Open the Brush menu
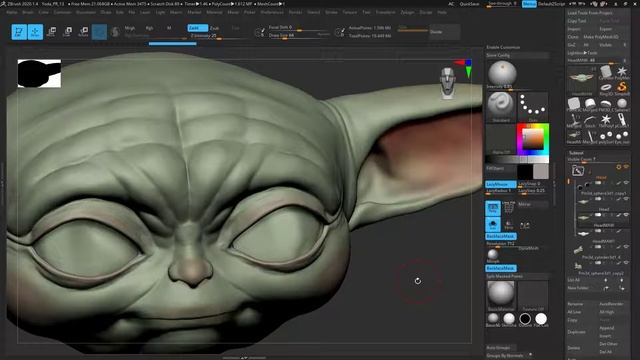Viewport: 640px width, 360px height. 28,12
